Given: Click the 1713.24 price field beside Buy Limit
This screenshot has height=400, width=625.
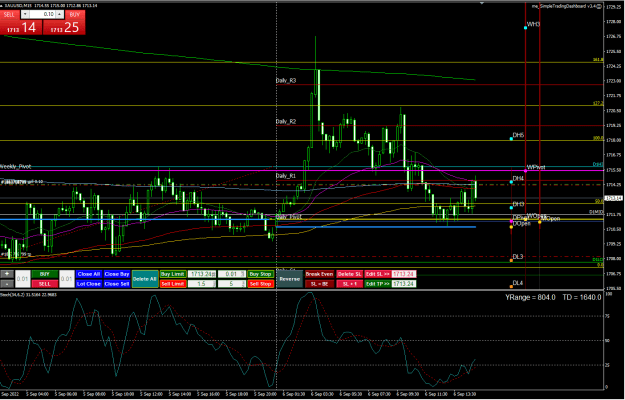Looking at the screenshot, I should 202,274.
